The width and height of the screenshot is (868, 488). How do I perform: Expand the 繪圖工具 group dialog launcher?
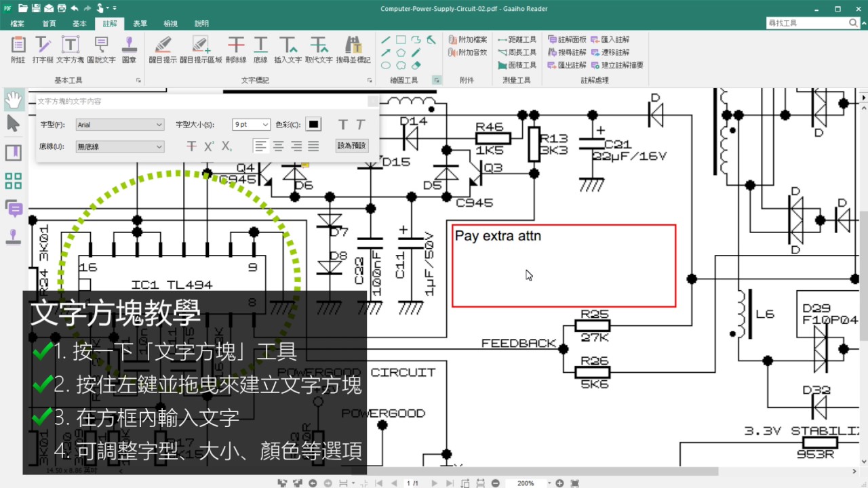[x=436, y=80]
